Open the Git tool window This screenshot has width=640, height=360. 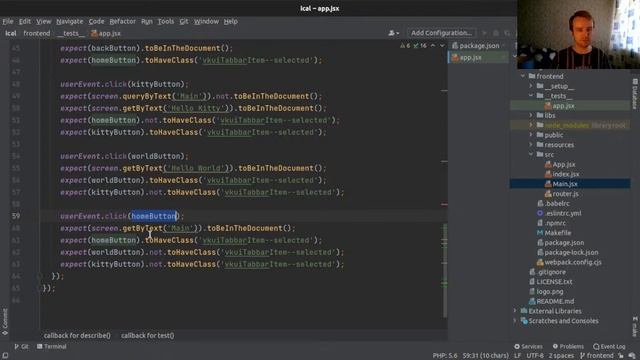coord(22,347)
